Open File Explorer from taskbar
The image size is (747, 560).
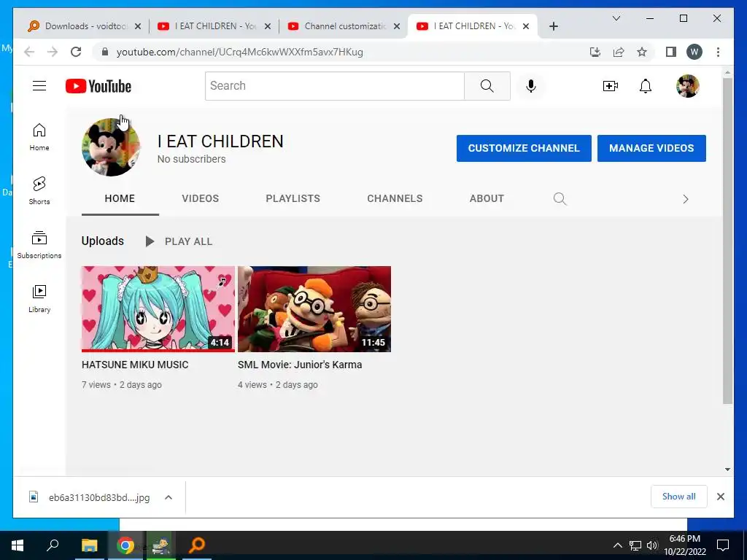point(89,545)
